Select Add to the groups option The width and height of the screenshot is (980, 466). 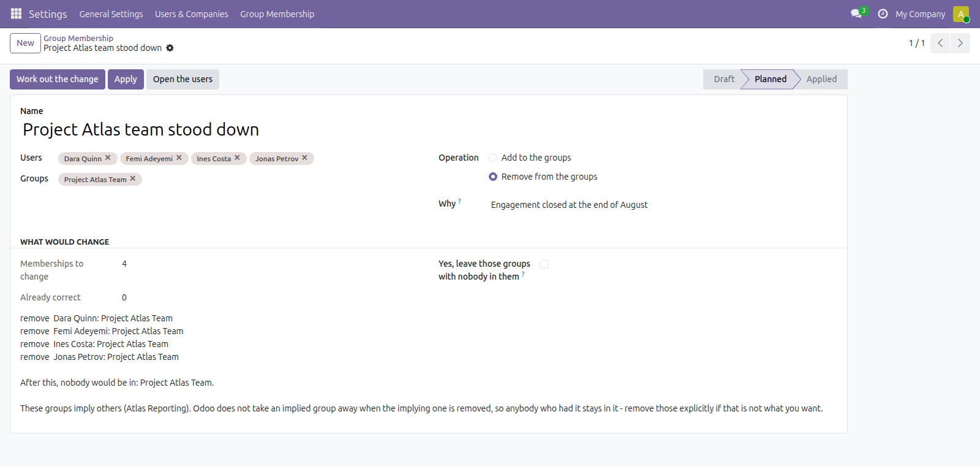(x=493, y=158)
